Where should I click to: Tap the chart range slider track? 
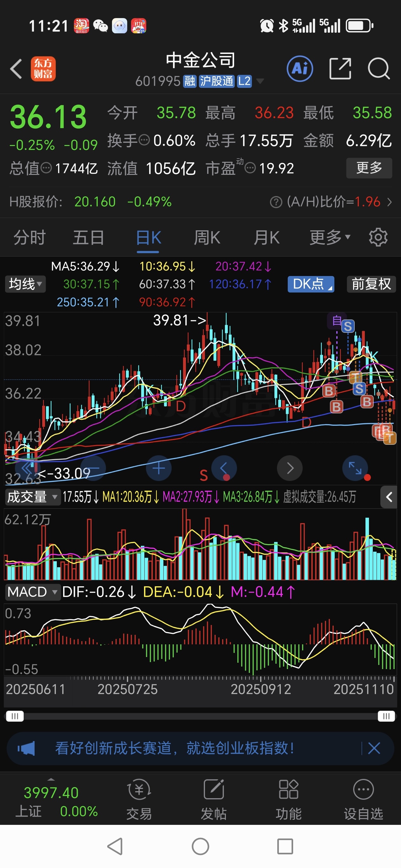coord(201,716)
